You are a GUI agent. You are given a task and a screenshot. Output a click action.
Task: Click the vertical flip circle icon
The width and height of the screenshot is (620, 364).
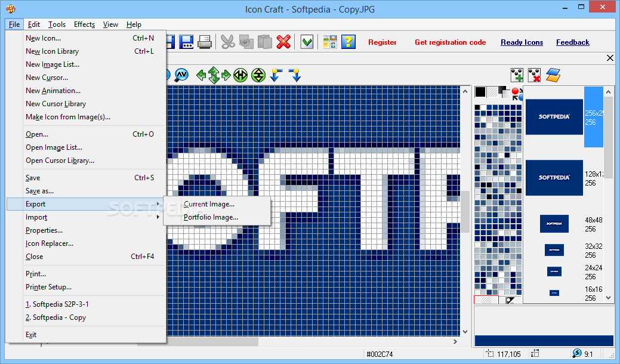point(258,75)
